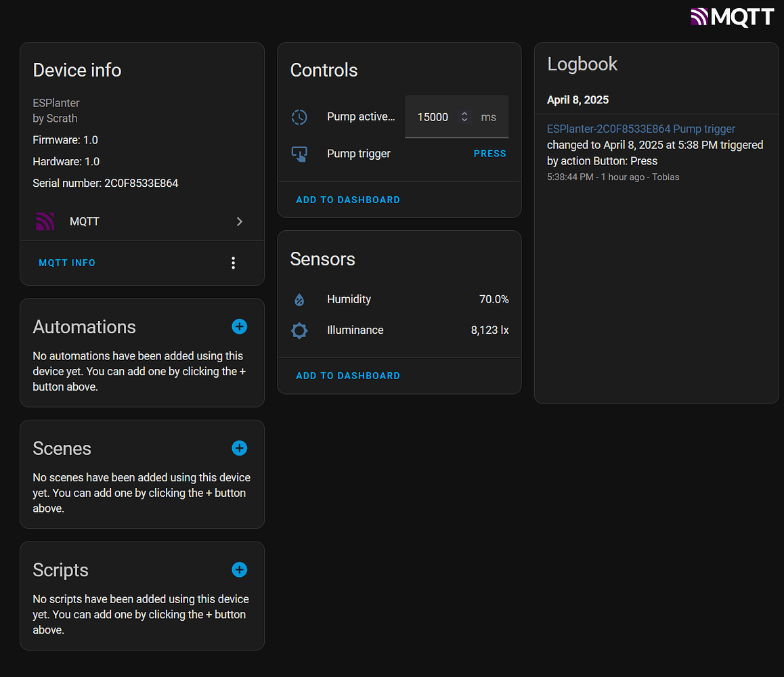784x677 pixels.
Task: Click the MQTT integration icon in Device info
Action: coord(44,221)
